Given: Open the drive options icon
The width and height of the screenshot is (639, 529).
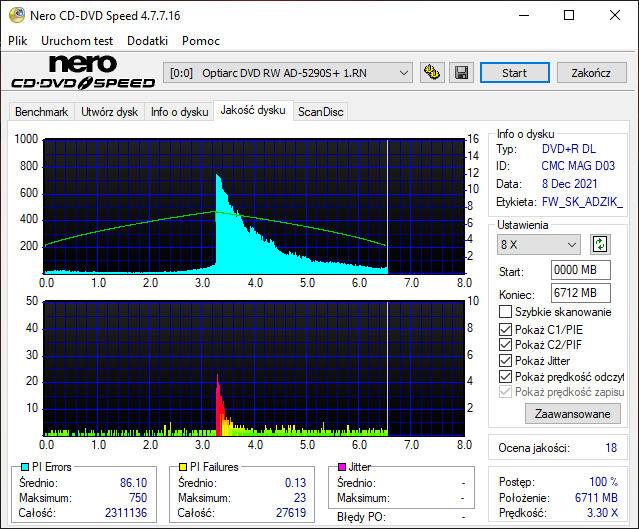Looking at the screenshot, I should (x=432, y=73).
